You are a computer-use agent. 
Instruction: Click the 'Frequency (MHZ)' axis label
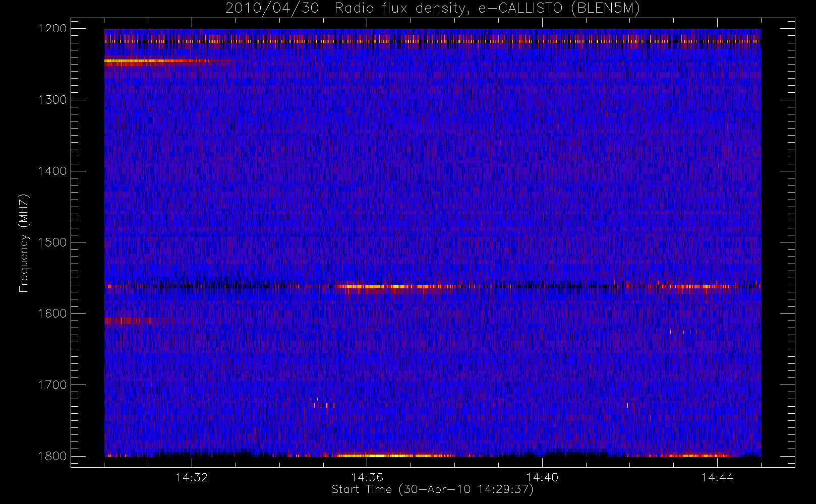click(x=24, y=242)
